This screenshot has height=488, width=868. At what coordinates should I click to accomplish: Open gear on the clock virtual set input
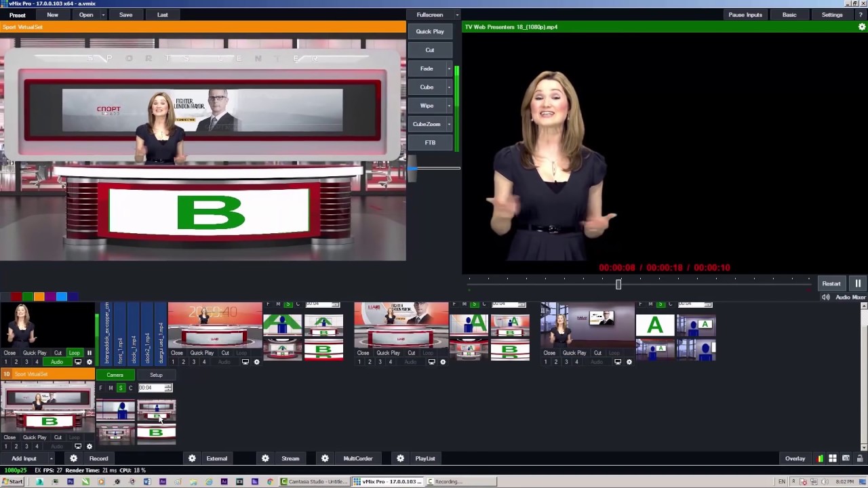point(256,362)
